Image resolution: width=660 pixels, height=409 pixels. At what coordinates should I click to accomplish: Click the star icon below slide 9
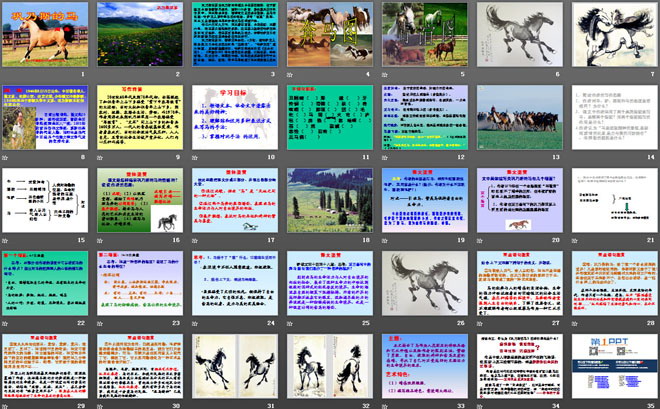click(x=101, y=158)
